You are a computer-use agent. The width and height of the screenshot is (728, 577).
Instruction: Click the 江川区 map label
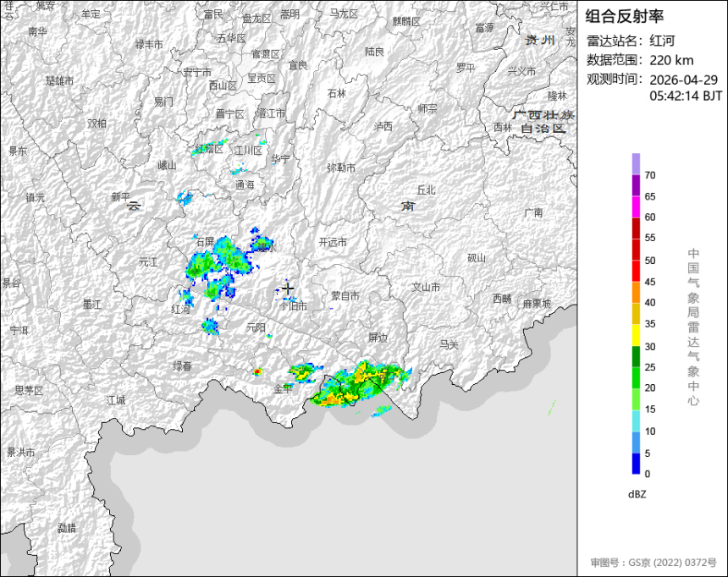click(x=248, y=151)
